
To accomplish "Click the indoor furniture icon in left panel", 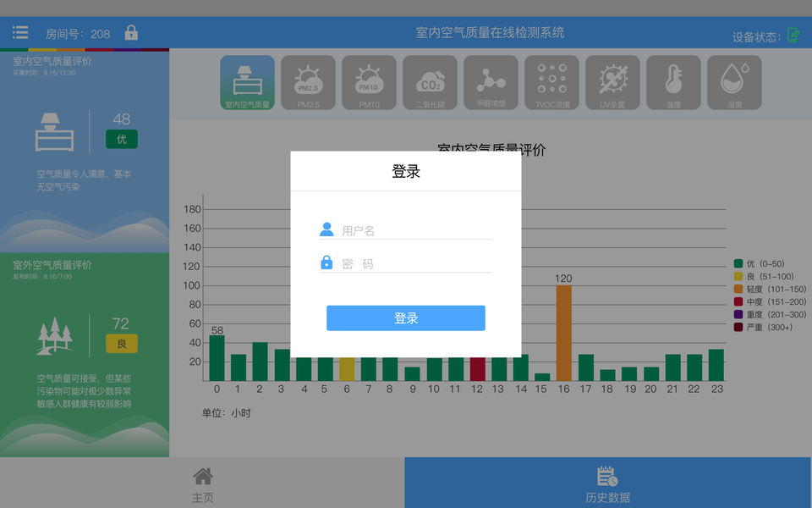I will (x=54, y=132).
